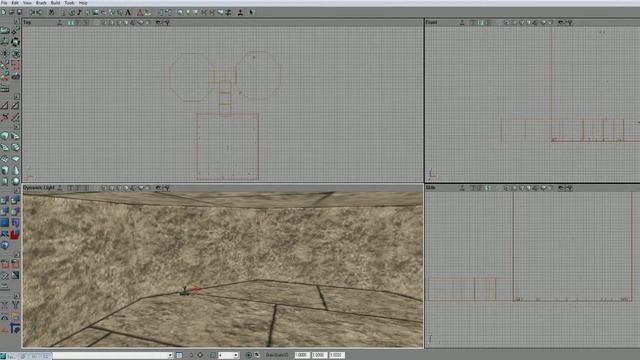Select the Vertex Editing tool in left toolbox

coord(15,31)
